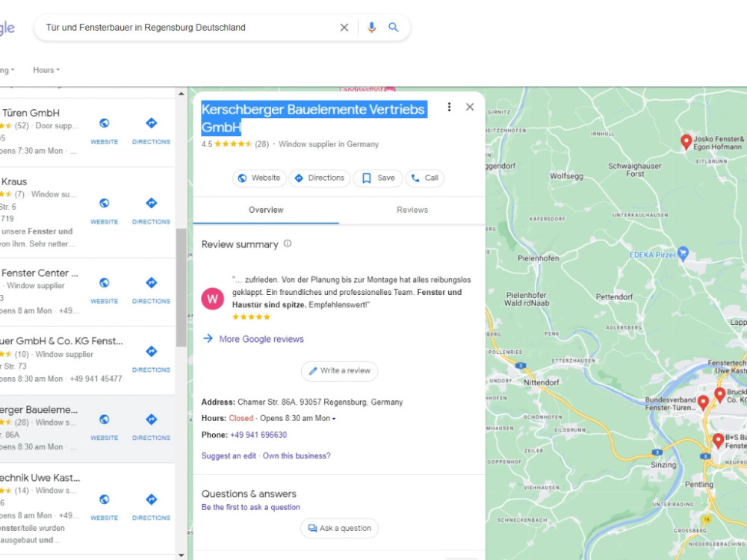Click the Pettendorf label on map
The width and height of the screenshot is (747, 560).
click(614, 296)
